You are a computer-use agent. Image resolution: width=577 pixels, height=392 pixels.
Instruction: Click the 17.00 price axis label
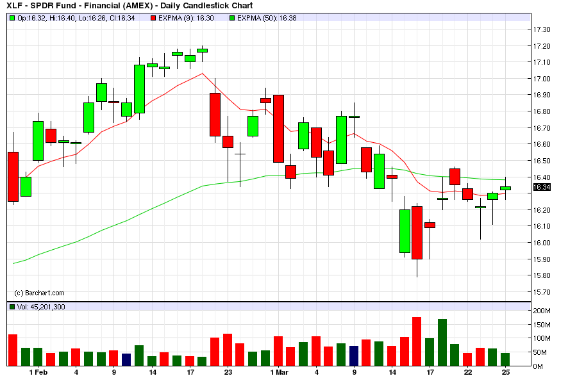[542, 79]
